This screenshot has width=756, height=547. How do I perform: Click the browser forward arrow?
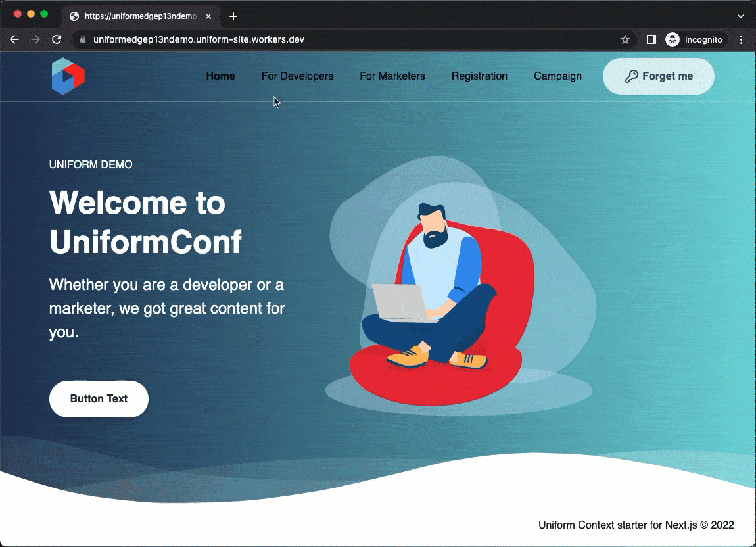[x=35, y=39]
